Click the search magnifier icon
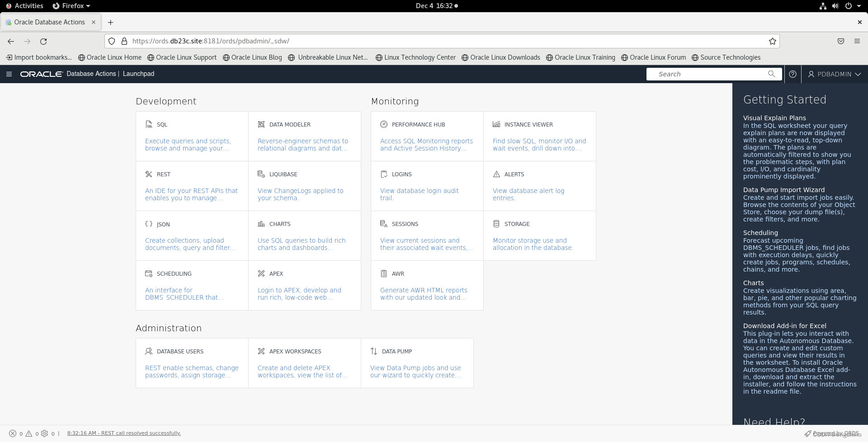868x442 pixels. (772, 74)
